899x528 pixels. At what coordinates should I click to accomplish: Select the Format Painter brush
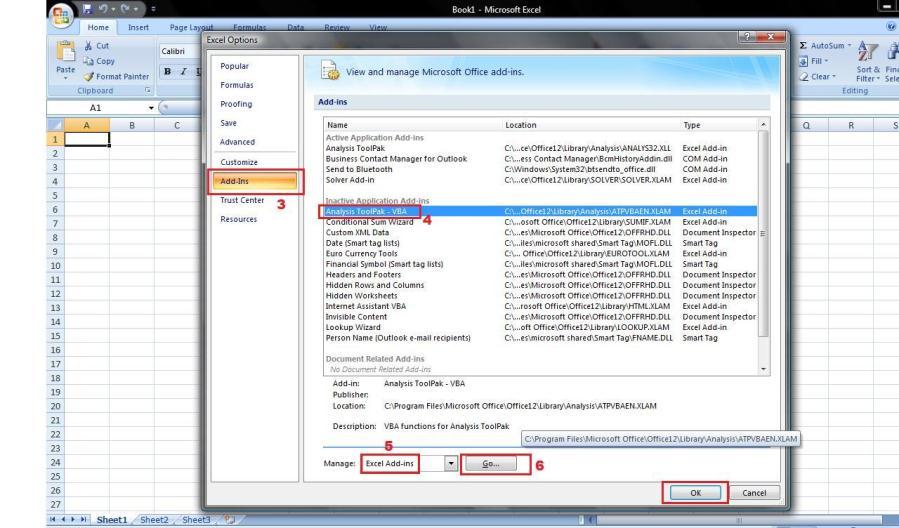[x=88, y=76]
